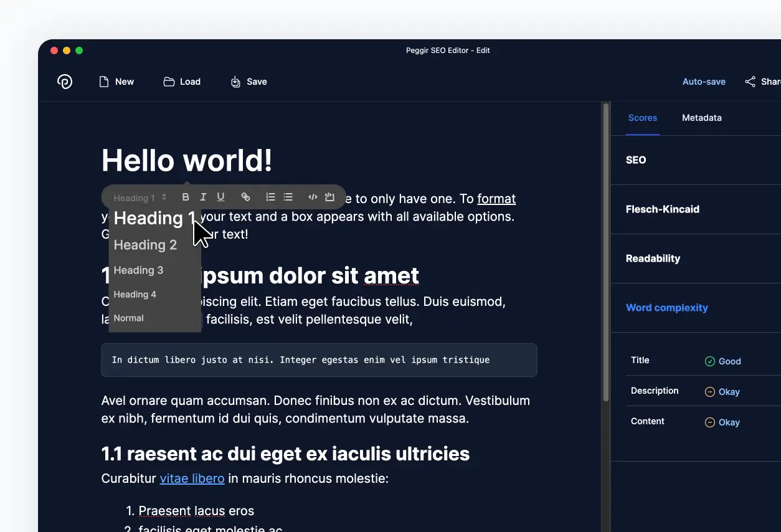Collapse the Word complexity section

point(667,307)
